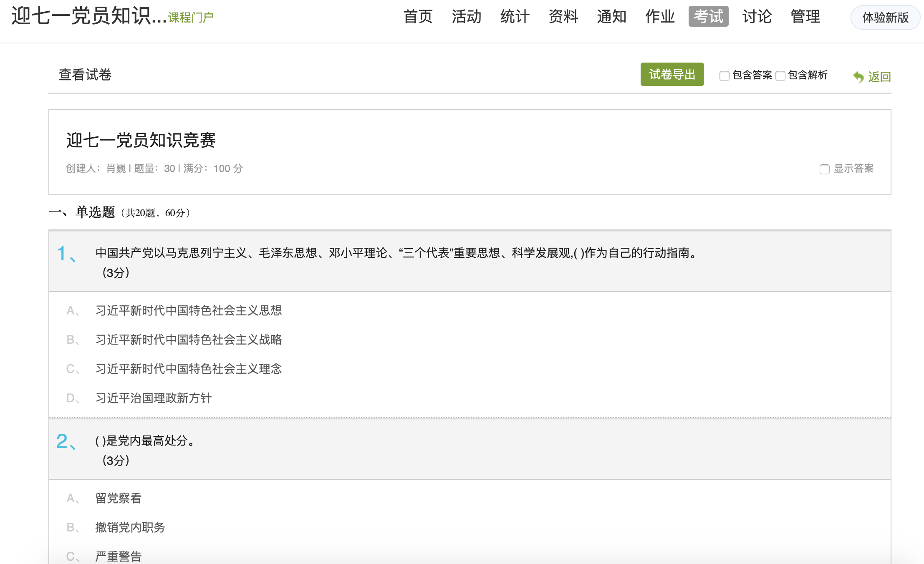Go to the 作业 section
Screen dimensions: 924x564
click(x=660, y=17)
